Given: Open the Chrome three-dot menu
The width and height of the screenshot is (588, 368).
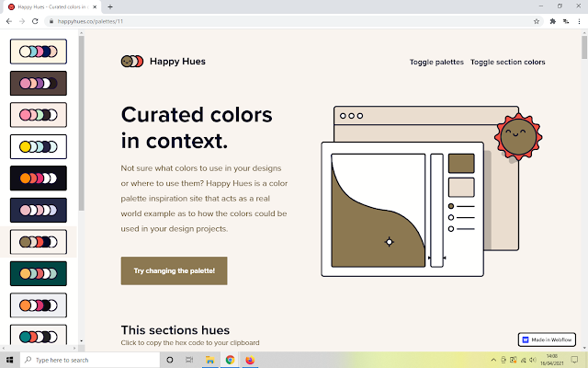Looking at the screenshot, I should point(579,21).
